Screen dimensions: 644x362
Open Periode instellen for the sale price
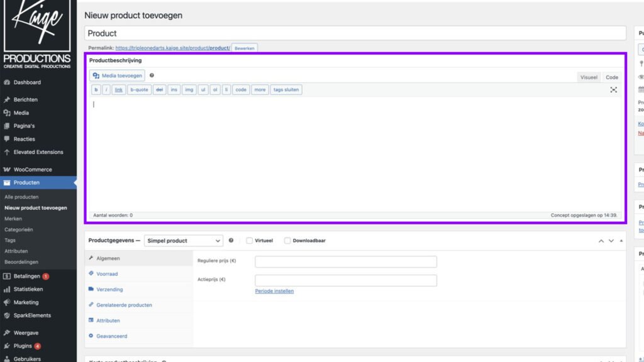pos(275,290)
